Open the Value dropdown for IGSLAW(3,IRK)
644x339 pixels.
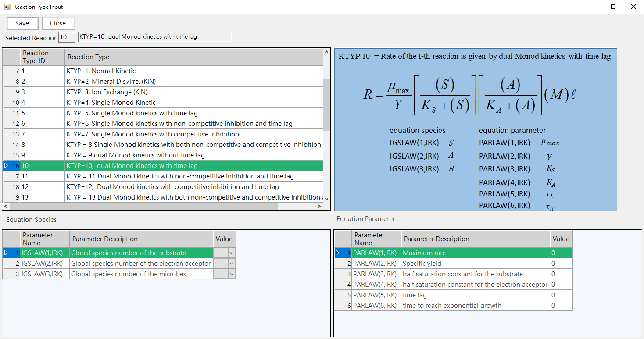(x=231, y=274)
